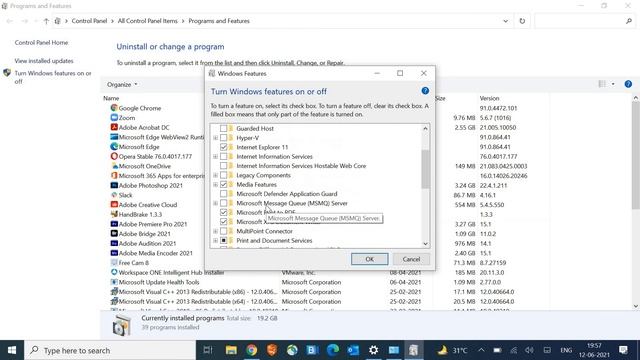Click Cancel in Windows Features dialog
640x360 pixels.
tap(411, 259)
